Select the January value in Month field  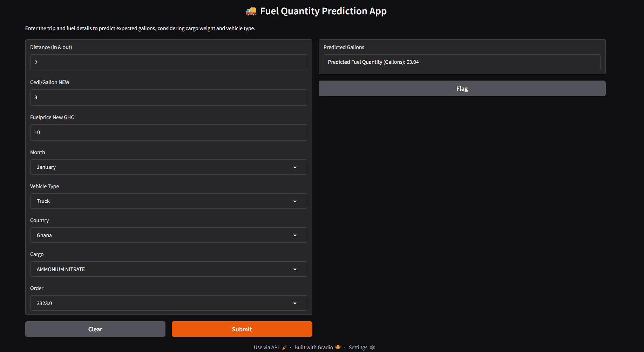[x=46, y=167]
